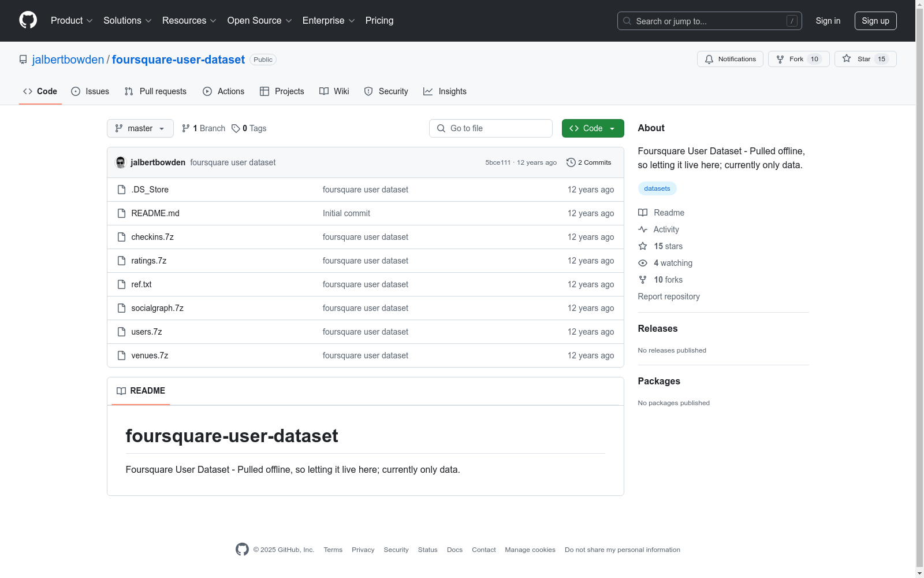The height and width of the screenshot is (578, 924).
Task: Click the fork icon in the Fork button
Action: (x=780, y=59)
